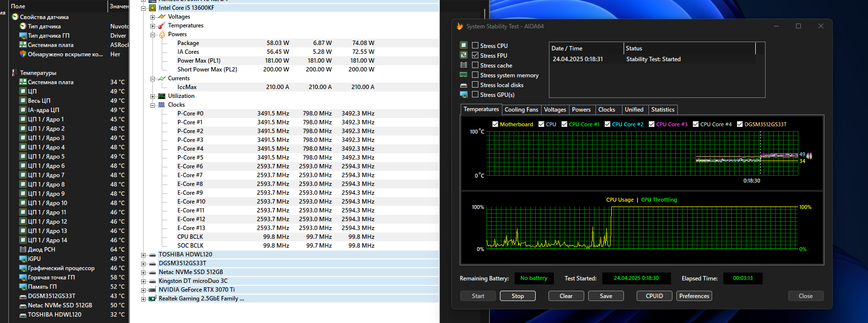The width and height of the screenshot is (868, 323).
Task: Click the Intel Core i5 13600KF processor icon
Action: [152, 8]
